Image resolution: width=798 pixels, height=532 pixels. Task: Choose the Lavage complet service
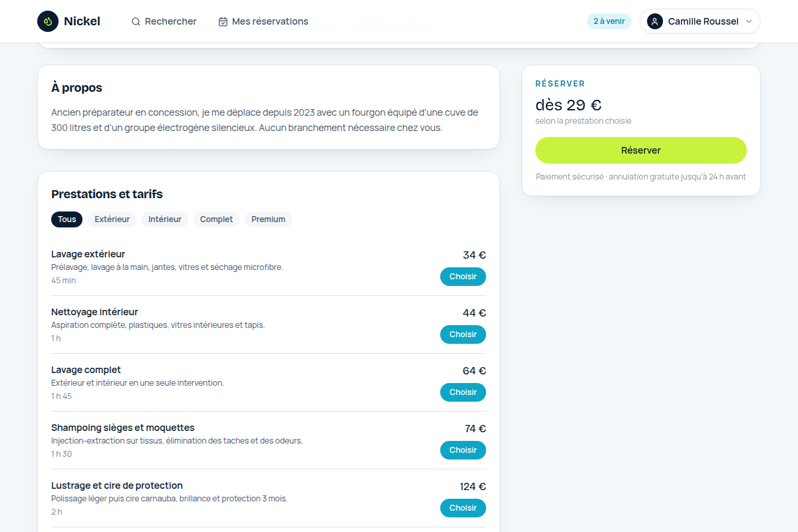[463, 392]
